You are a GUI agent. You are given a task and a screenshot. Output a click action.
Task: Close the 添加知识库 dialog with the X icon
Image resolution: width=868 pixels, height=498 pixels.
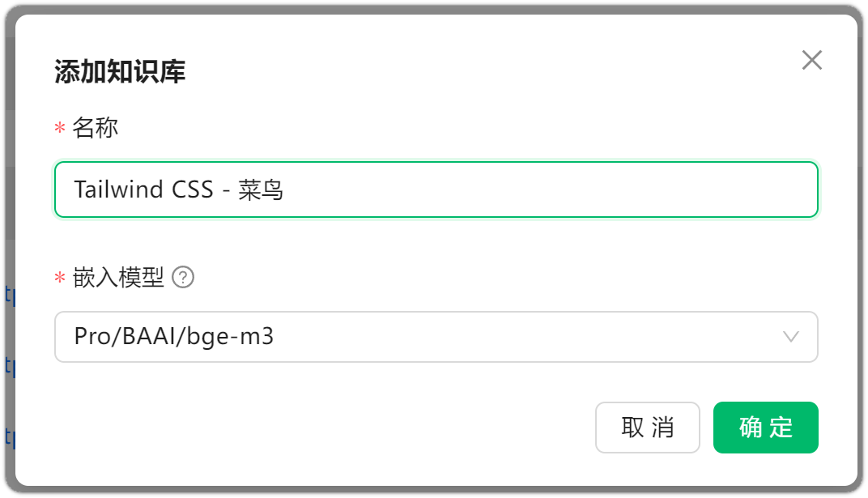click(x=811, y=60)
